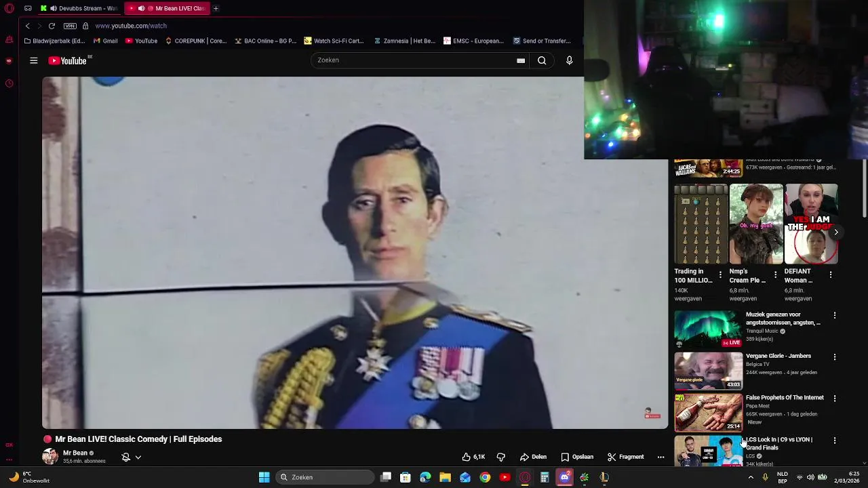Toggle the VPN badge in the address bar
Screen dimensions: 868x488
click(x=70, y=26)
